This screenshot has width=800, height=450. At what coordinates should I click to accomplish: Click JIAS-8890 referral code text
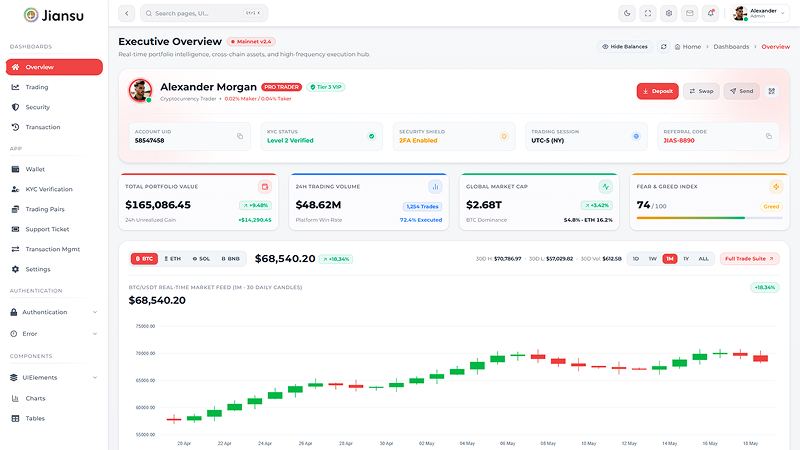(x=679, y=140)
